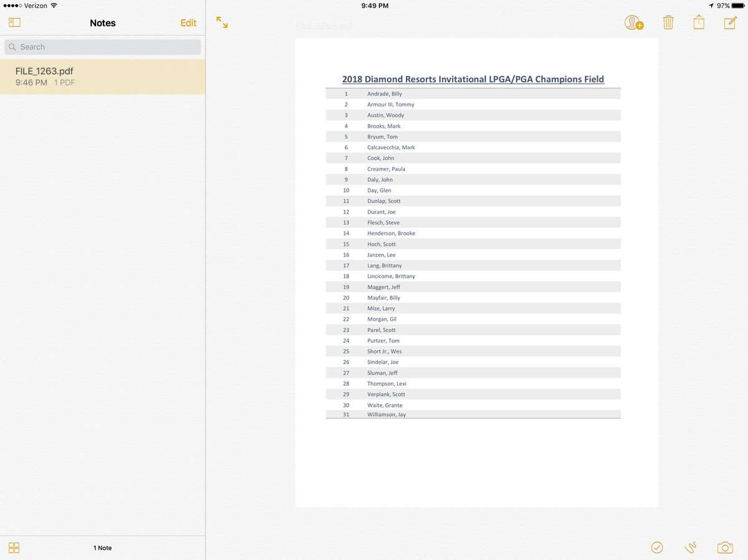The width and height of the screenshot is (748, 560).
Task: Select row 'Henderson, Brooke'
Action: pos(473,234)
